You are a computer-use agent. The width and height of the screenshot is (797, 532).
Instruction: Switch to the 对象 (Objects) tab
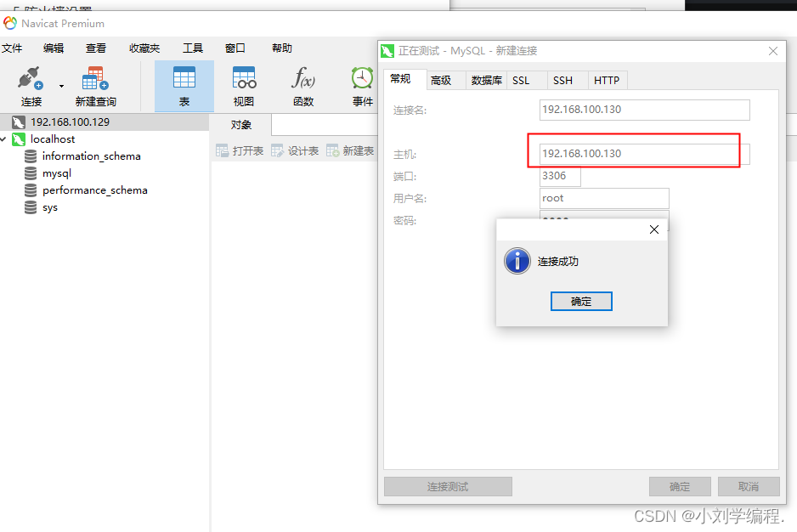[241, 125]
